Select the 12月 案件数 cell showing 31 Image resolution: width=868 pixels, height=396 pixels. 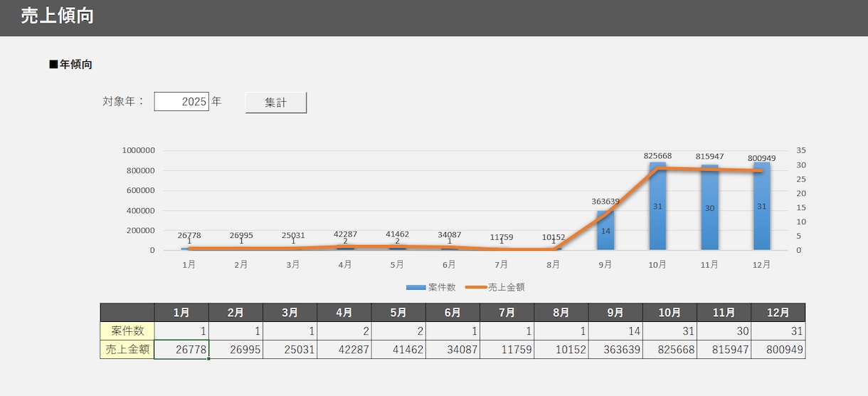(x=778, y=331)
